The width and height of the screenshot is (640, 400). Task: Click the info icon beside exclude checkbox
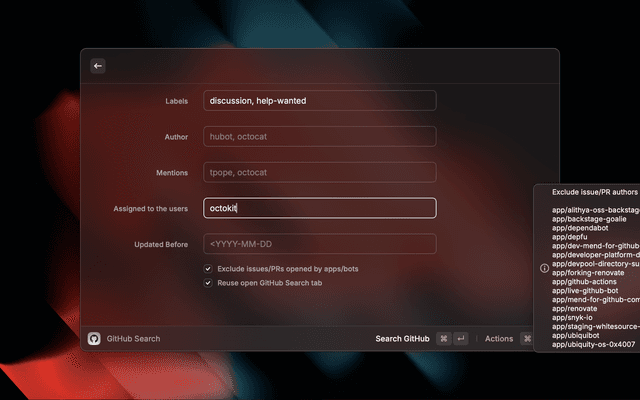(x=544, y=268)
